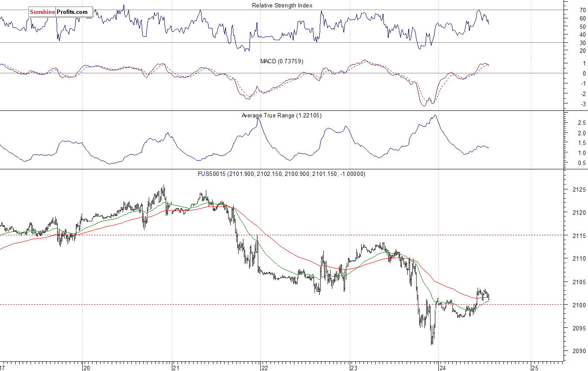Screen dimensions: 588x371
Task: Click the ATR axis value 2.5
Action: [581, 123]
